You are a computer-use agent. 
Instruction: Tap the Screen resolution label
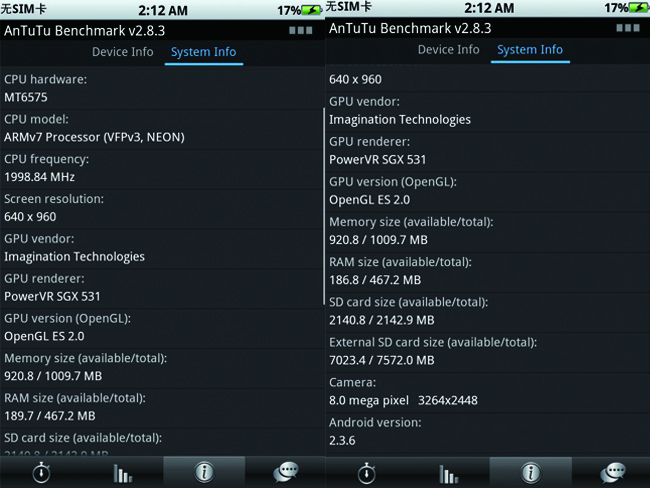pos(54,199)
